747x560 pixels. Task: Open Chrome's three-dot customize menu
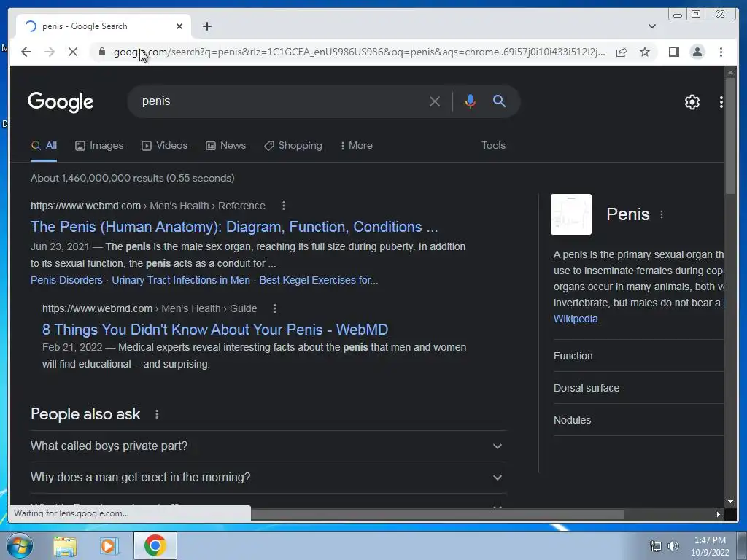[x=721, y=52]
